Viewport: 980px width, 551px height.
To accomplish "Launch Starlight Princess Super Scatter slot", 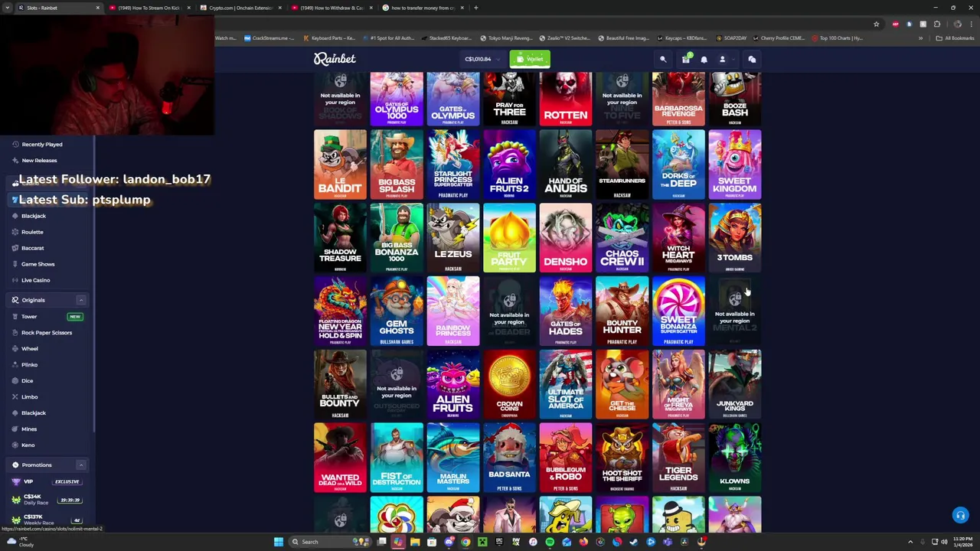I will 453,165.
